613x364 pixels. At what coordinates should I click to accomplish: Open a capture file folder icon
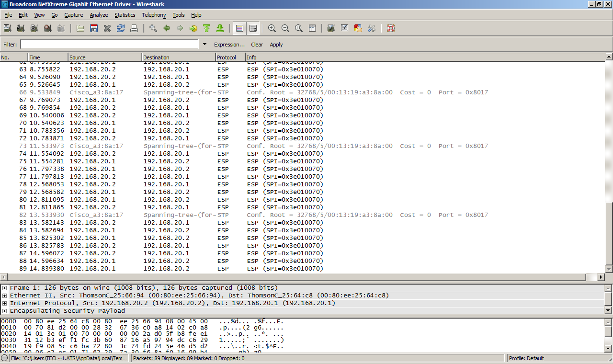(x=80, y=28)
